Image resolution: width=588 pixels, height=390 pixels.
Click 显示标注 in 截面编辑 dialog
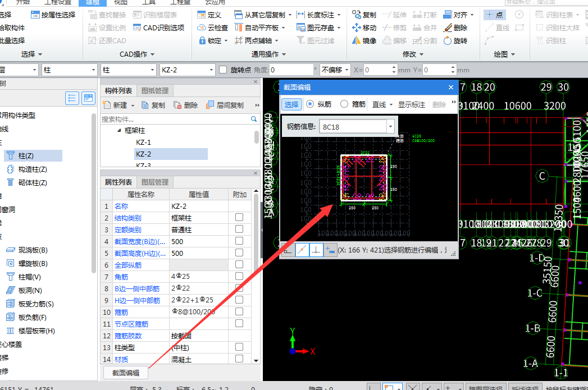(411, 104)
